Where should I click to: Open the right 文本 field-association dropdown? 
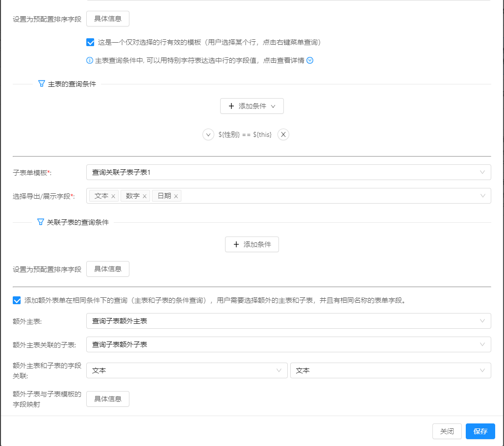pyautogui.click(x=391, y=371)
